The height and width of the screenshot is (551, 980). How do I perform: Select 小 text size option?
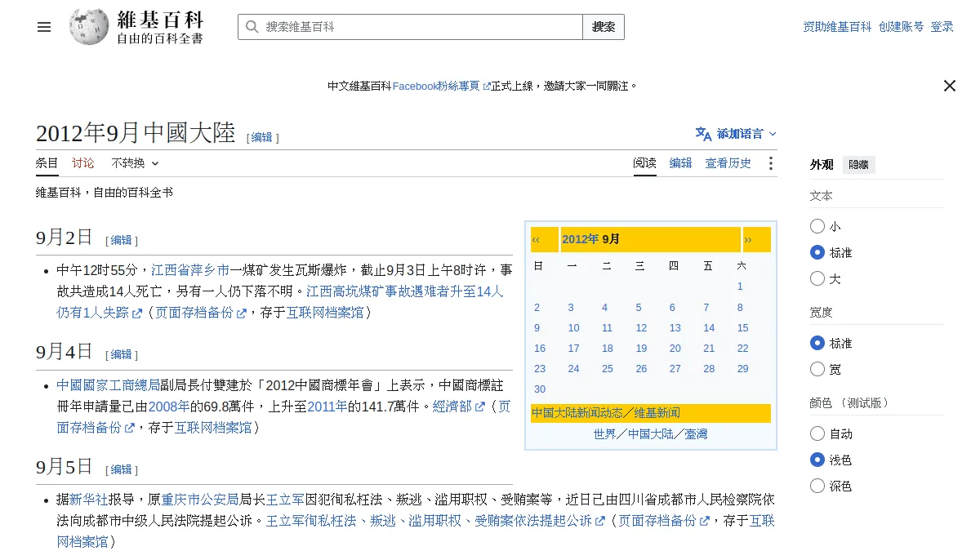(817, 227)
